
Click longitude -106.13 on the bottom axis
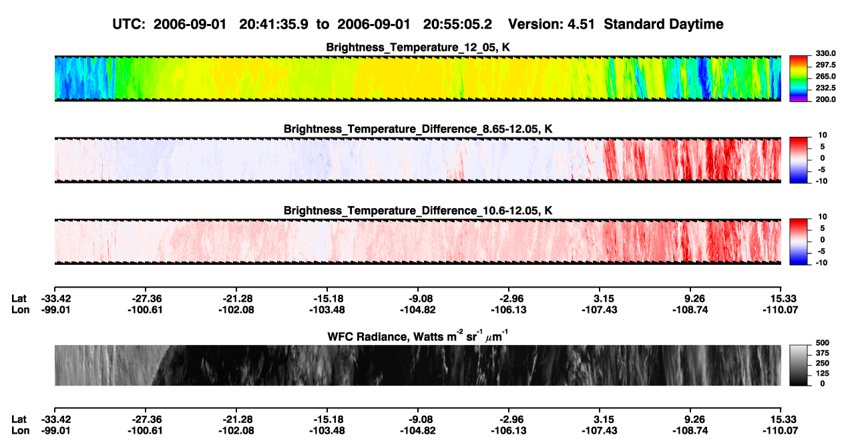point(509,431)
